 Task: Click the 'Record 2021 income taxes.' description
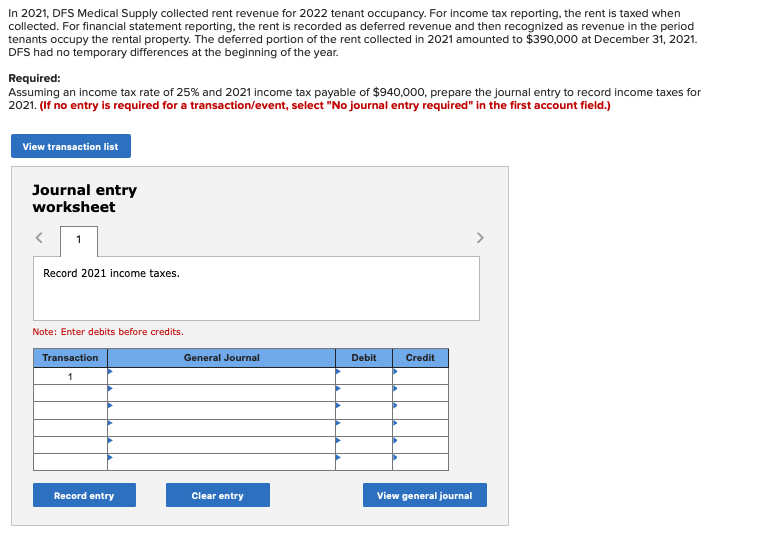[x=112, y=273]
